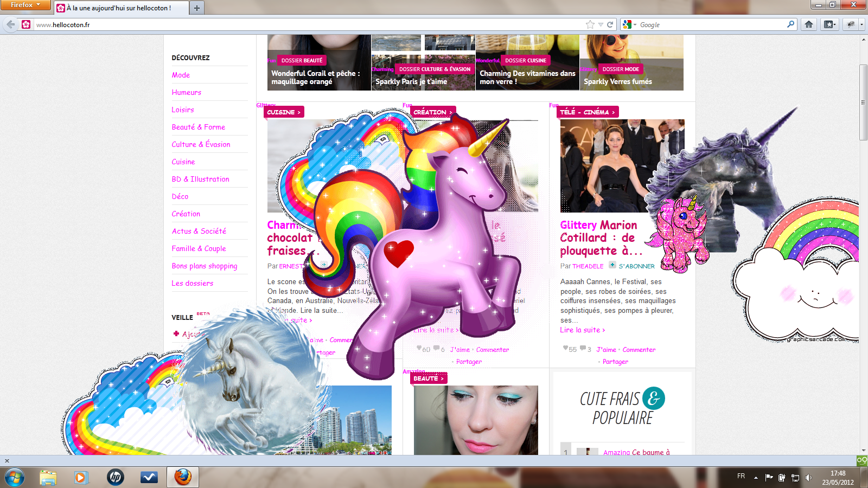
Task: Click the search magnifier icon
Action: [790, 24]
